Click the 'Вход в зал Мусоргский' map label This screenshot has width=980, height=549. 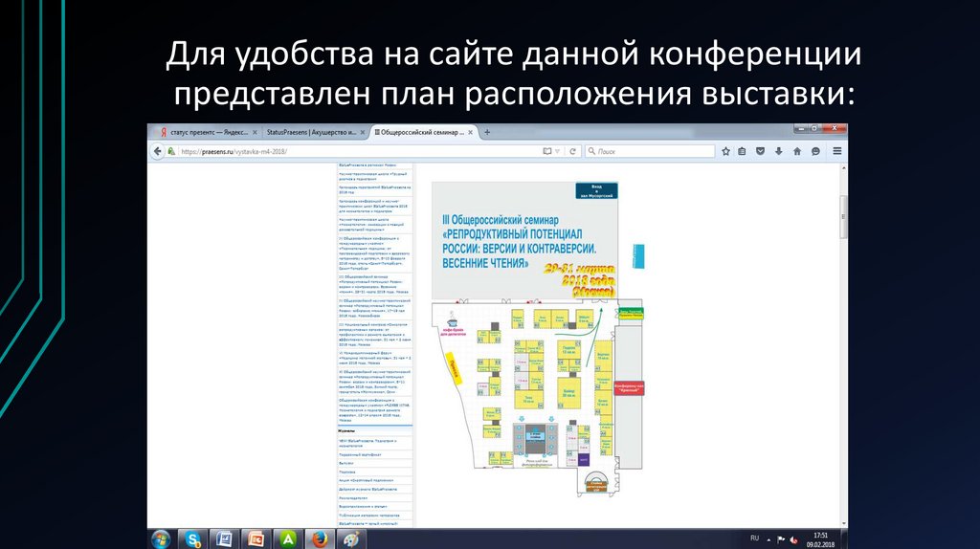point(597,190)
